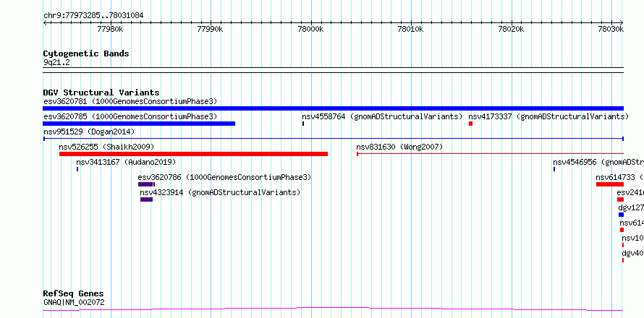
Task: Click the small blue nsv3413167 marker
Action: (77, 169)
